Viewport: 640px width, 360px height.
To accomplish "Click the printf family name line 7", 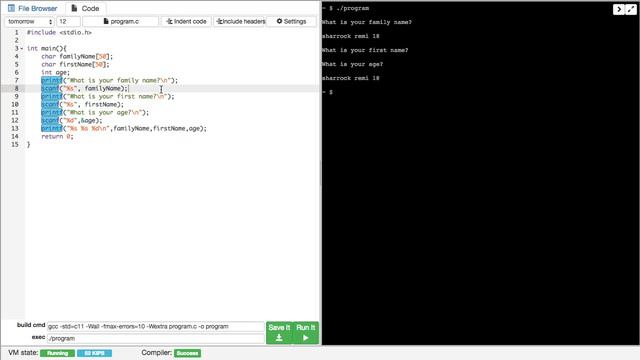I will click(x=109, y=80).
